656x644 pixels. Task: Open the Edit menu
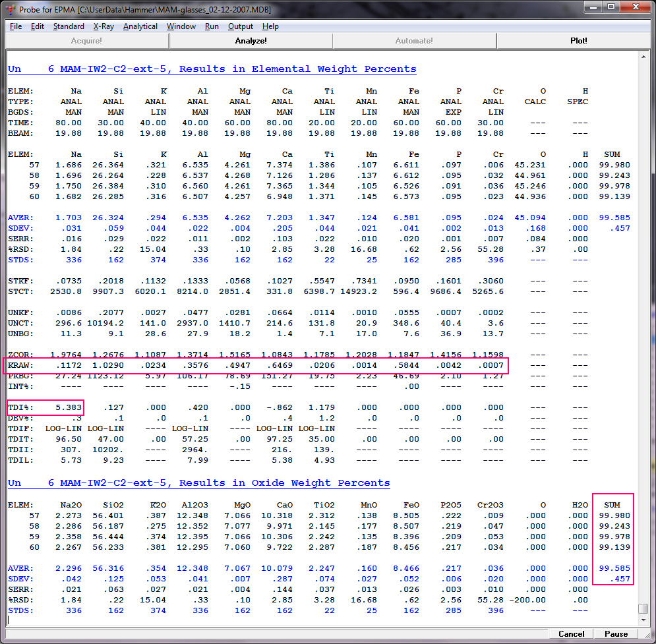38,26
